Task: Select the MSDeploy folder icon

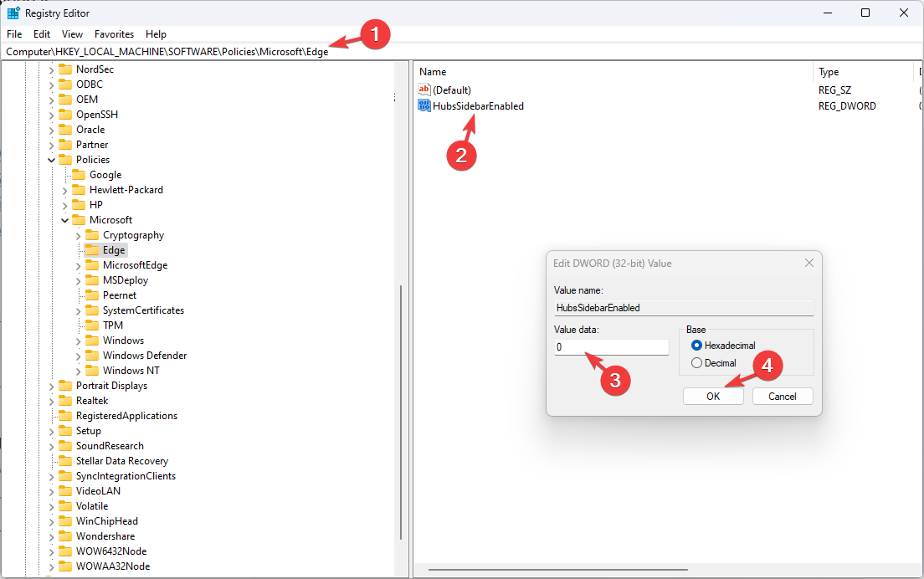Action: (93, 280)
